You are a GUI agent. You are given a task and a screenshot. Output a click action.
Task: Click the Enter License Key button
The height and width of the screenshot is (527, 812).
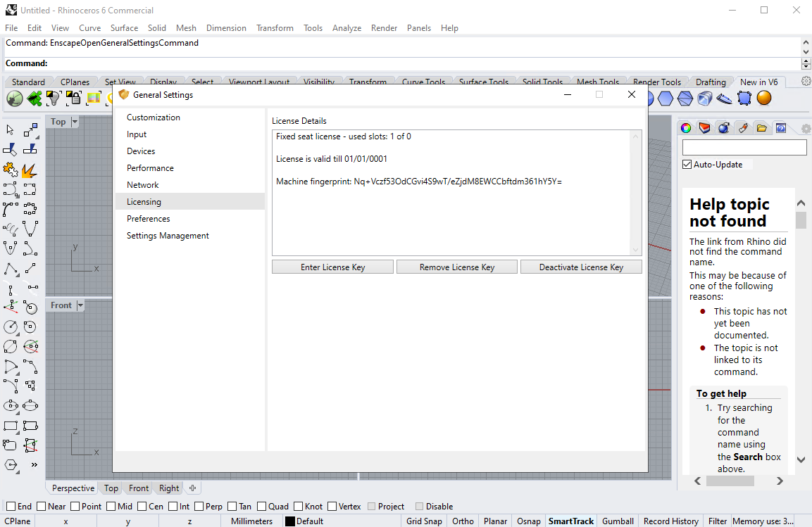pyautogui.click(x=332, y=267)
